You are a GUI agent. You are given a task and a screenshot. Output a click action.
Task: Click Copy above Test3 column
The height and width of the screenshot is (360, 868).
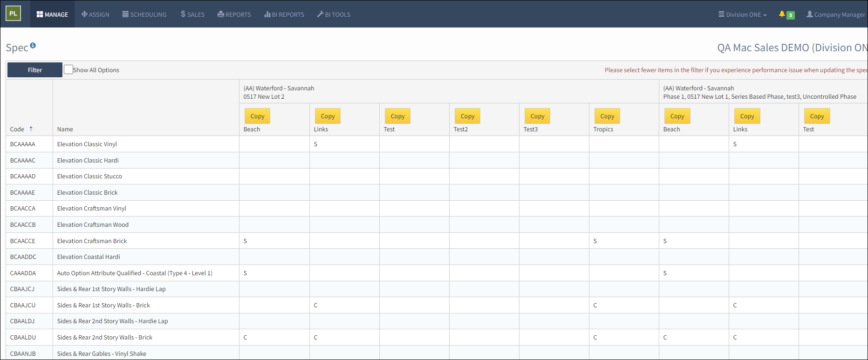click(537, 116)
